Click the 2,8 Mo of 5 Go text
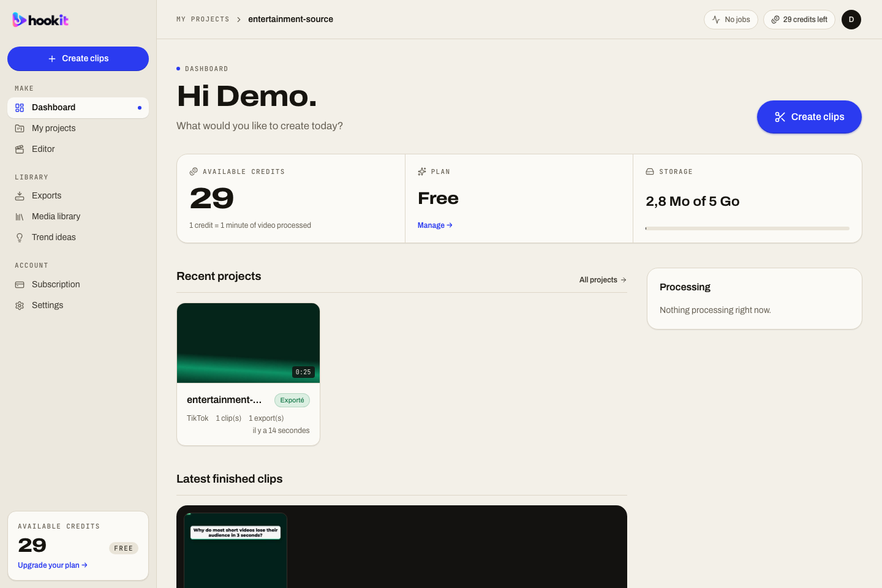Screen dimensions: 882x588 coord(693,202)
